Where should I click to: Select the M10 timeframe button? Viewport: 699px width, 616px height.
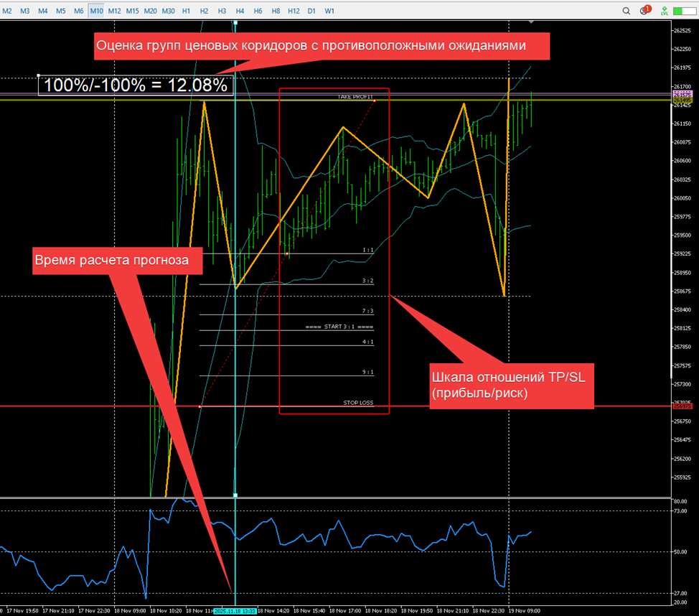pyautogui.click(x=96, y=11)
